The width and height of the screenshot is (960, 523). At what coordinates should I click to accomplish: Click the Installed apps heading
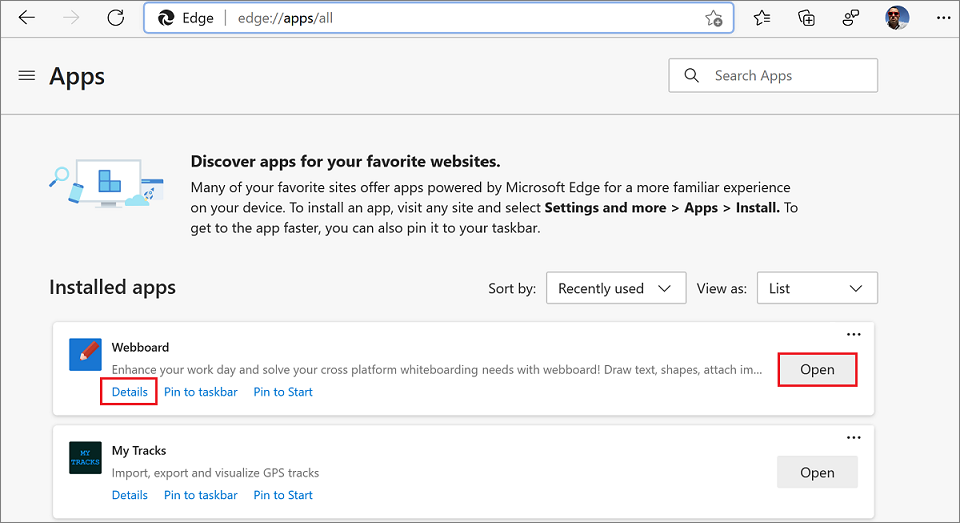(x=113, y=287)
